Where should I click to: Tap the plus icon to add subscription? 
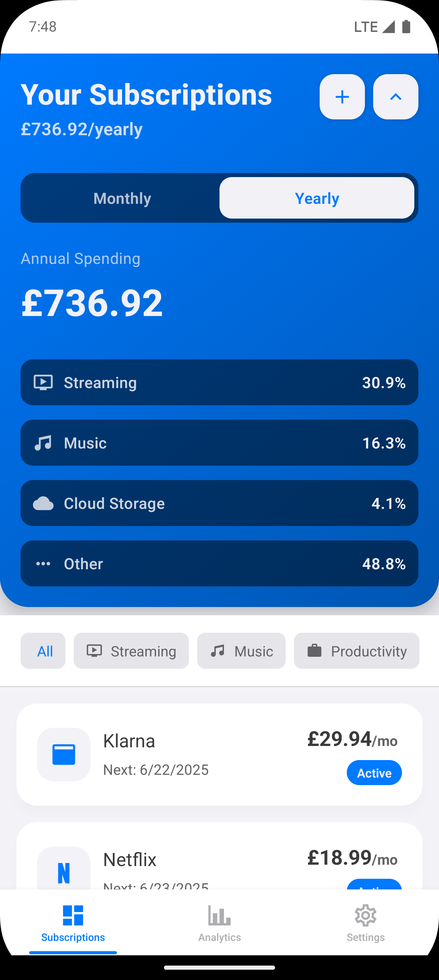(x=342, y=97)
